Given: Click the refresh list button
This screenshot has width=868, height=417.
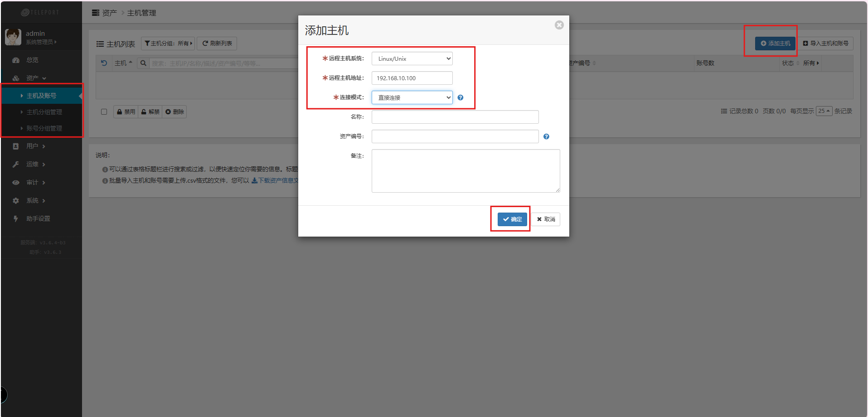Looking at the screenshot, I should (217, 44).
